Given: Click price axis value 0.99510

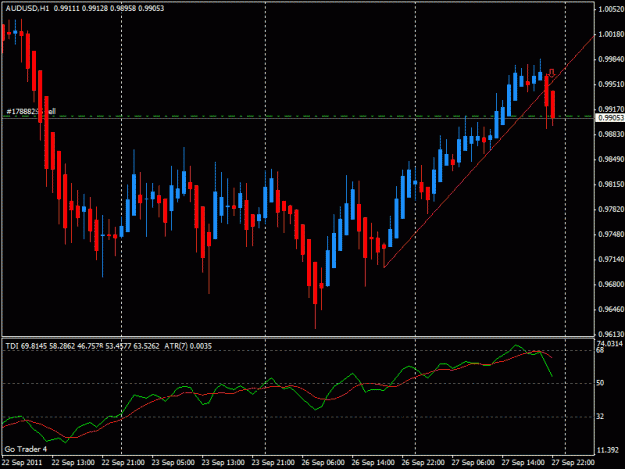Looking at the screenshot, I should pyautogui.click(x=611, y=84).
